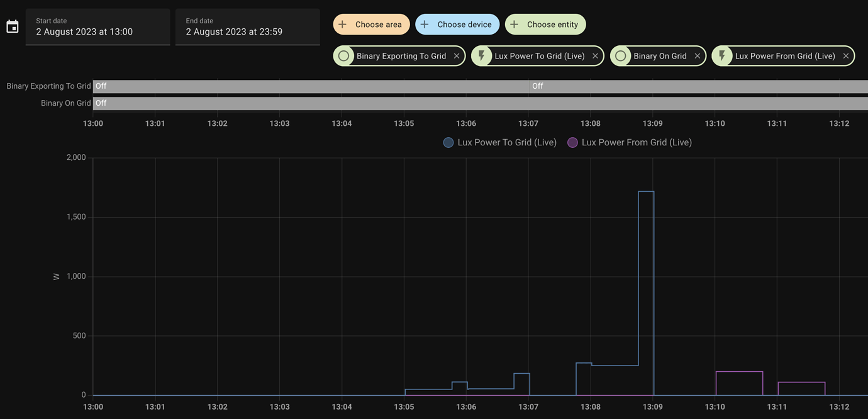Click plus icon on Choose device chip

pos(425,25)
